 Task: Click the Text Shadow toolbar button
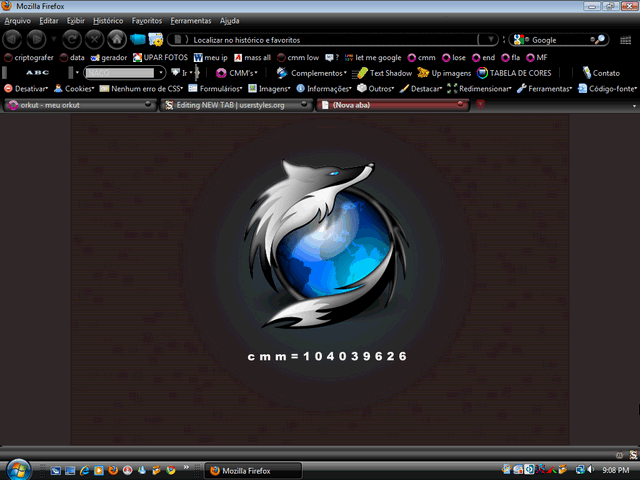(382, 73)
